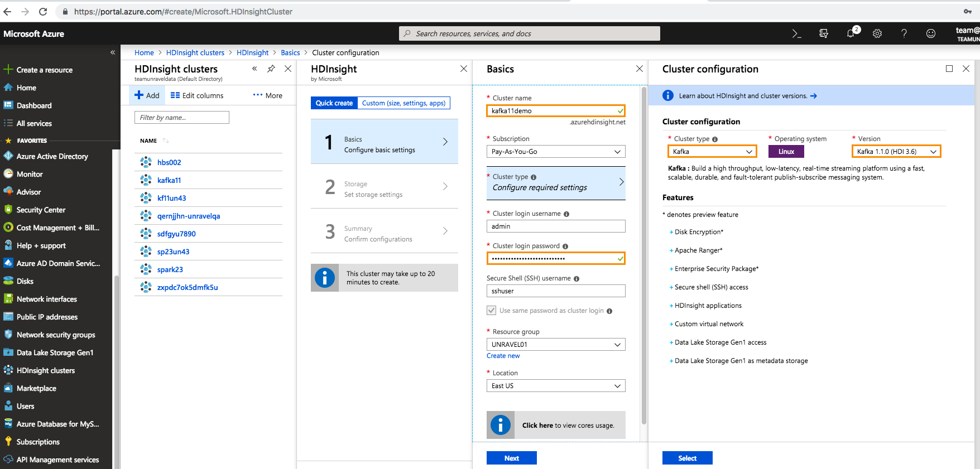This screenshot has height=469, width=980.
Task: Select Quick create option
Action: click(334, 103)
